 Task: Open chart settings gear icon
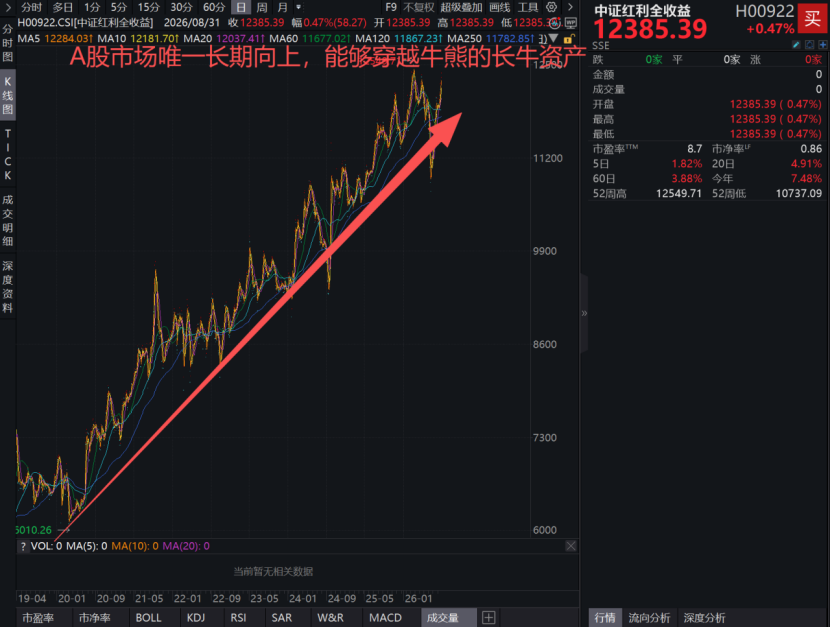(551, 7)
